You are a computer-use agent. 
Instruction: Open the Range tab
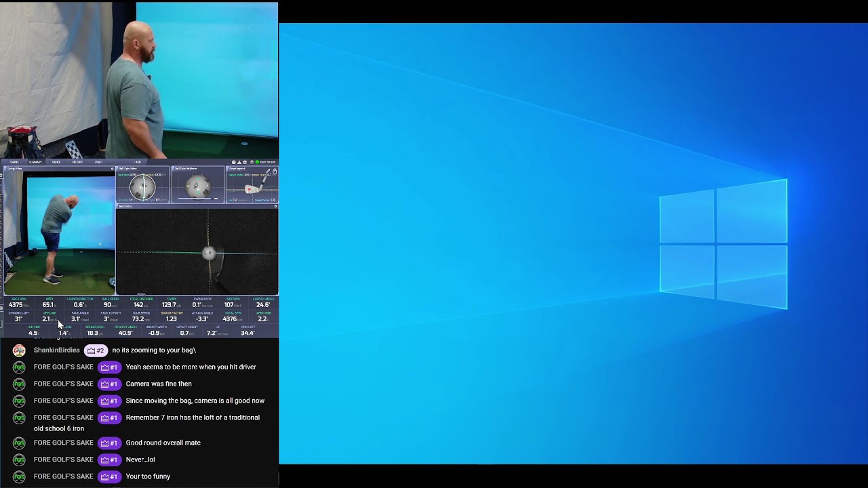pos(56,163)
